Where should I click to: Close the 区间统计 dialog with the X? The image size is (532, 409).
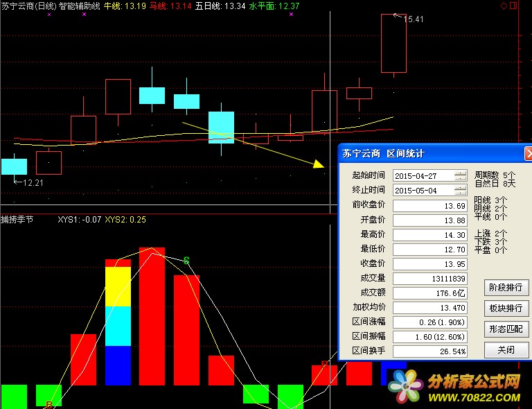coord(529,154)
